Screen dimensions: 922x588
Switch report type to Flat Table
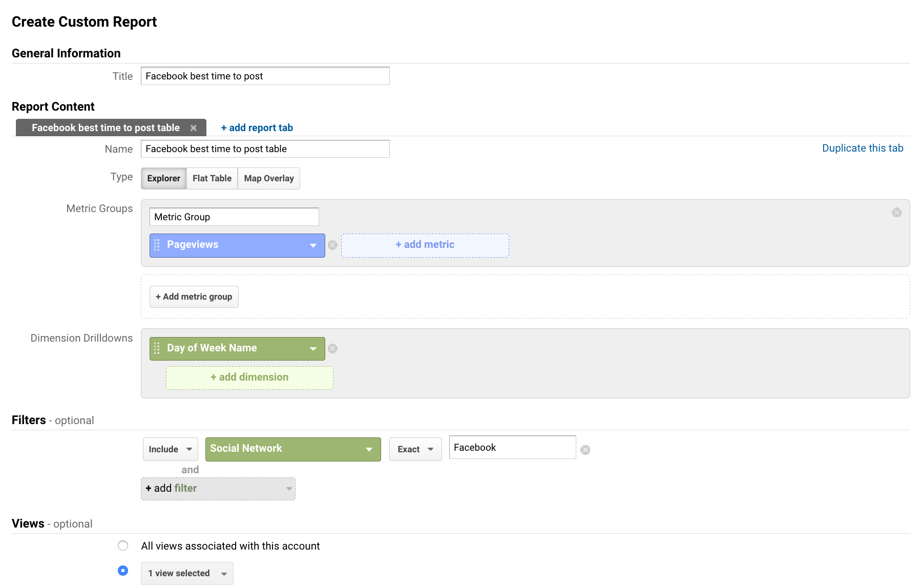click(x=212, y=178)
